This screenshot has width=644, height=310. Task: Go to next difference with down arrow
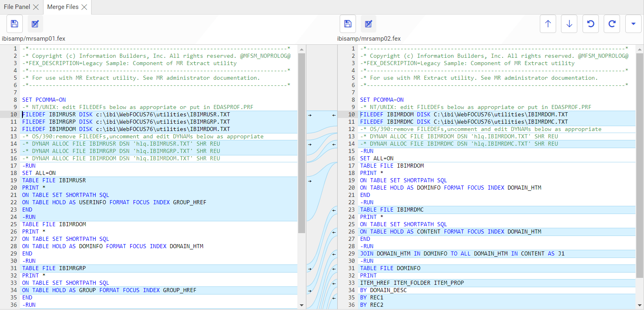(x=569, y=24)
